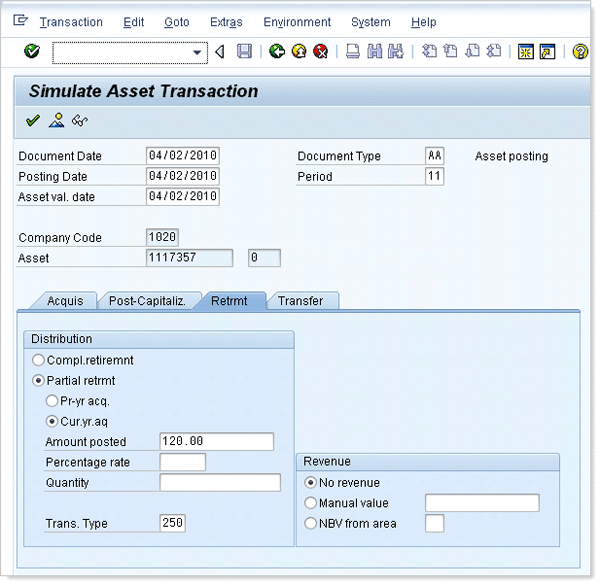Switch to the Transfer tab

coord(301,300)
